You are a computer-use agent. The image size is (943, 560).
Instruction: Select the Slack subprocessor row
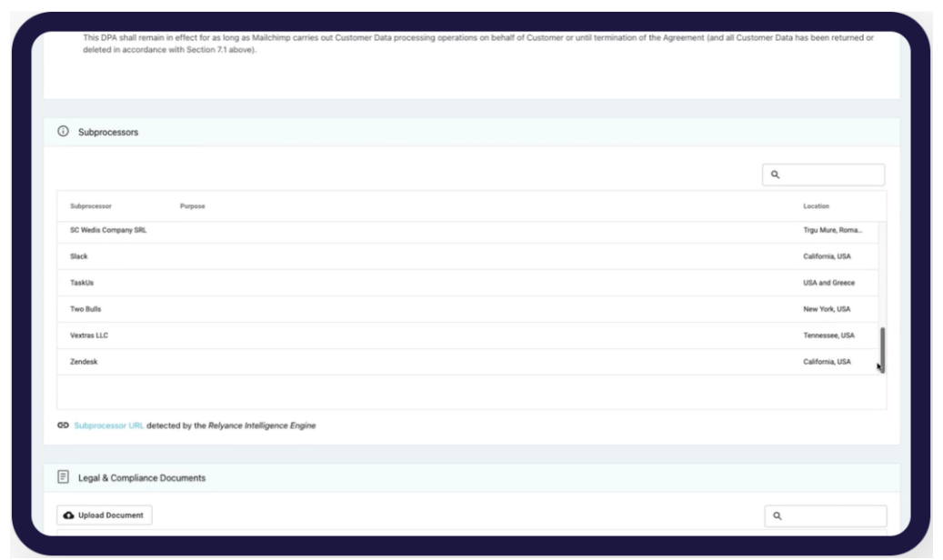click(467, 256)
